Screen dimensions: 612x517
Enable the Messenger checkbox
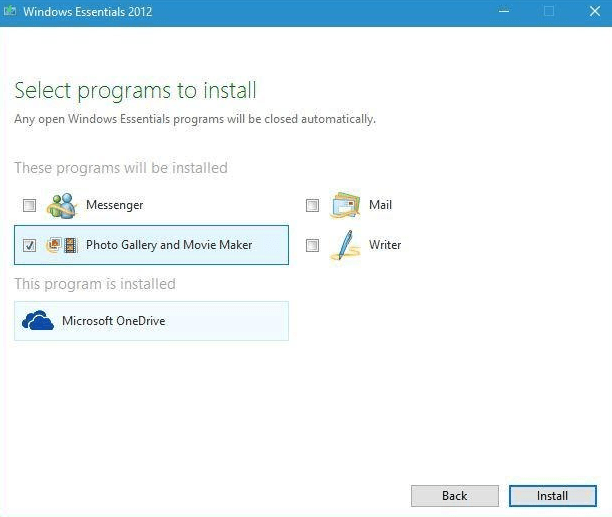30,206
